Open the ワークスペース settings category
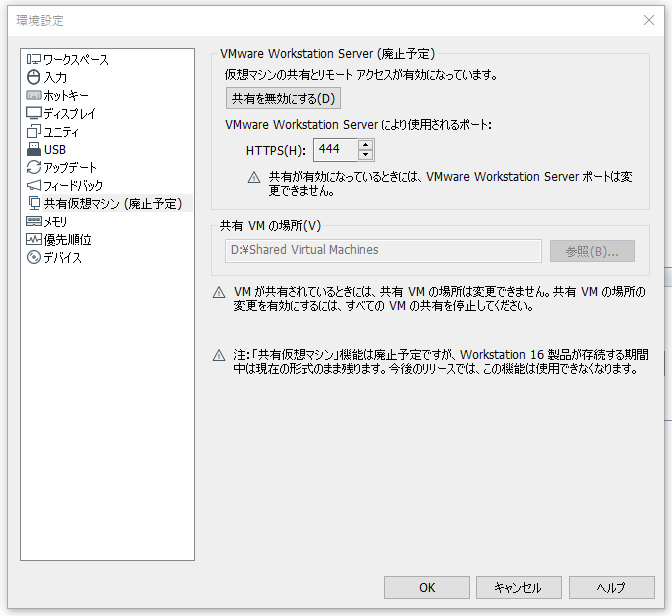The width and height of the screenshot is (672, 616). pyautogui.click(x=76, y=59)
